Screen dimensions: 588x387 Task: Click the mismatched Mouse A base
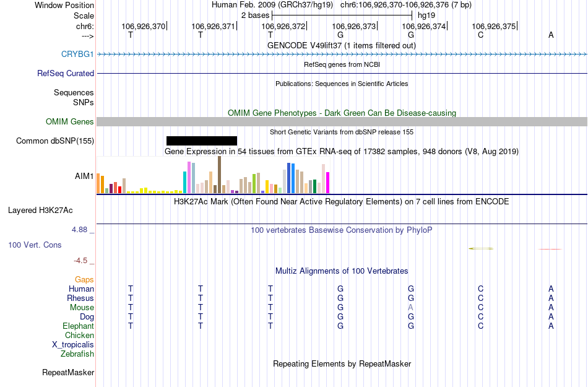tap(410, 308)
